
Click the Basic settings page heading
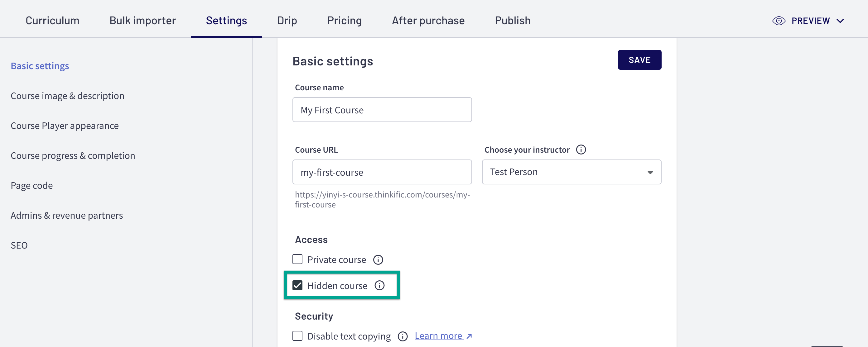pos(333,61)
